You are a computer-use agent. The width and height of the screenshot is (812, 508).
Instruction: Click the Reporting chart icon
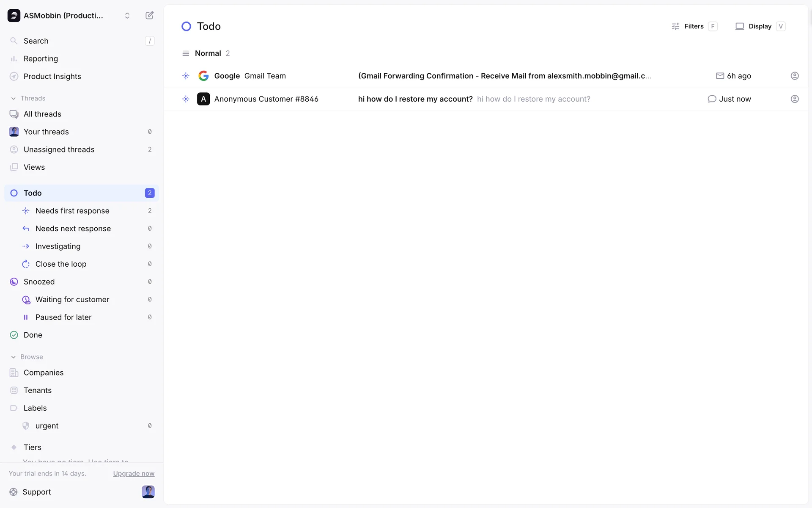[14, 59]
